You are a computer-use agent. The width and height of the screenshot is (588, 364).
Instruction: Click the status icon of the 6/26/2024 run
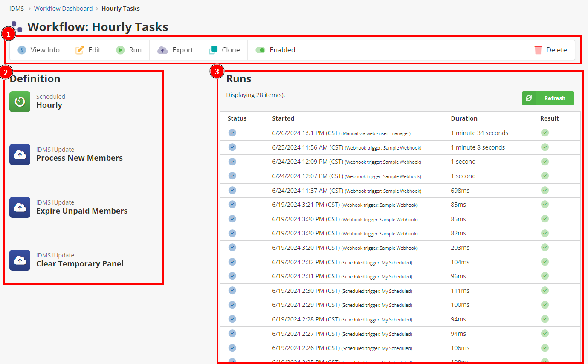232,133
